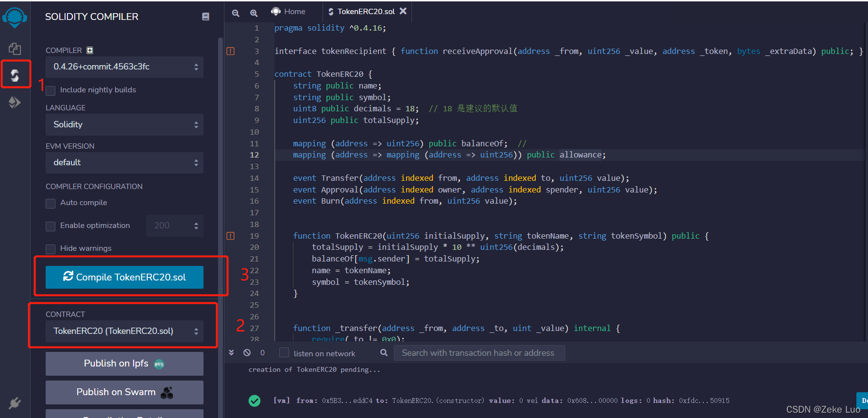Click 'totalSupply = initialSupply' code line
The height and width of the screenshot is (418, 868).
438,247
